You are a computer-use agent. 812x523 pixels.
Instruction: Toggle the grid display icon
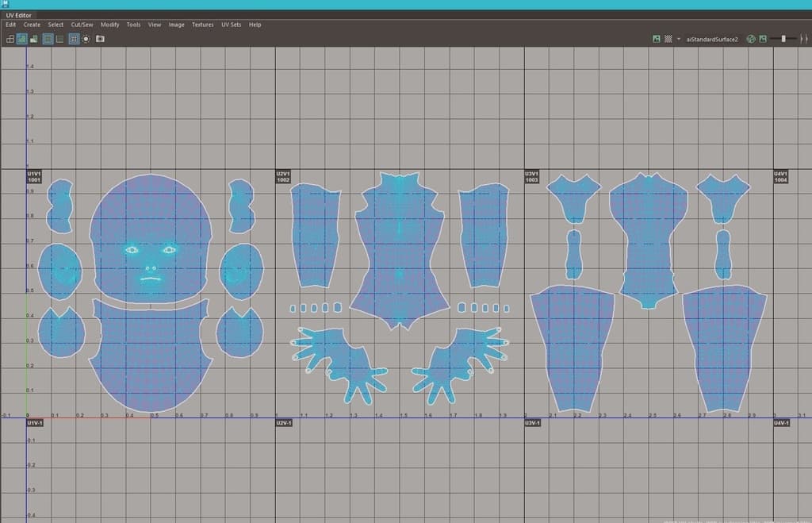[x=74, y=39]
